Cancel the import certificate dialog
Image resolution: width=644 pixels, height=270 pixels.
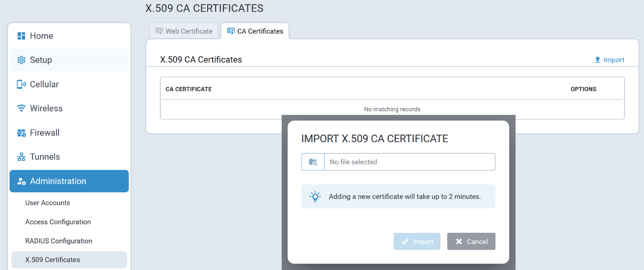coord(471,241)
